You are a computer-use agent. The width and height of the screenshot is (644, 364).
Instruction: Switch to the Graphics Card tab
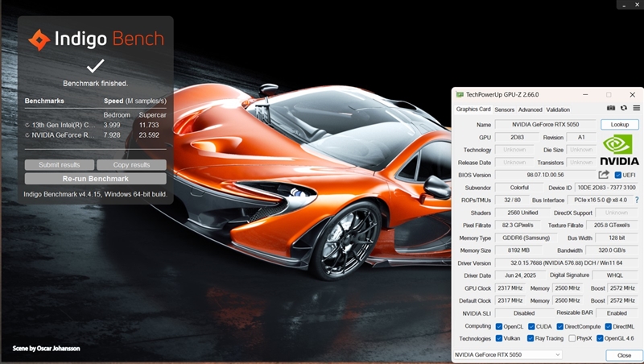(473, 110)
